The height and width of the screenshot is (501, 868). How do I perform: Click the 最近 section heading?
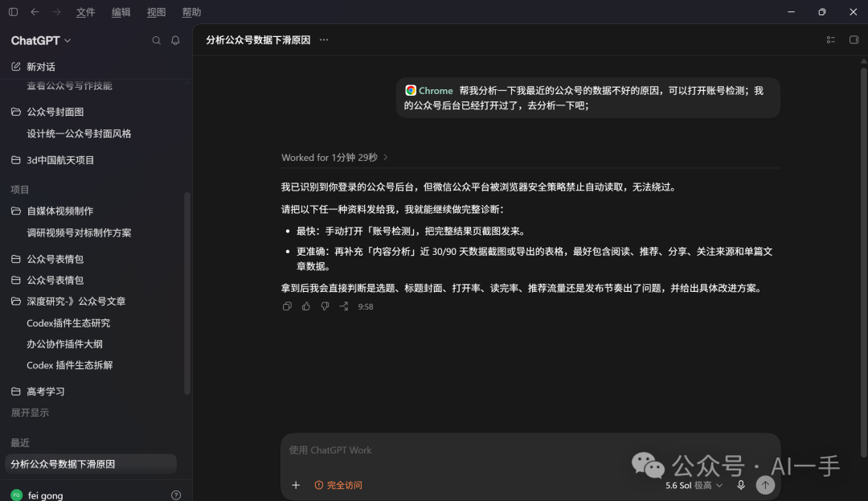tap(20, 443)
